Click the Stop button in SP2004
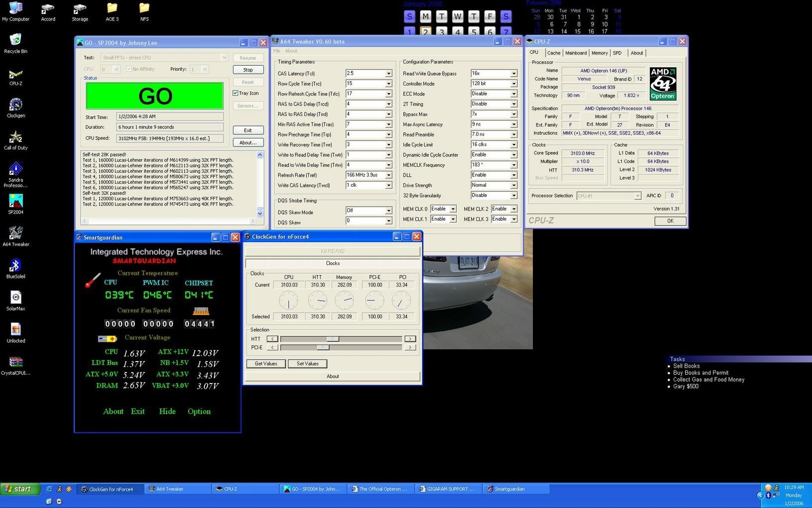 coord(248,70)
